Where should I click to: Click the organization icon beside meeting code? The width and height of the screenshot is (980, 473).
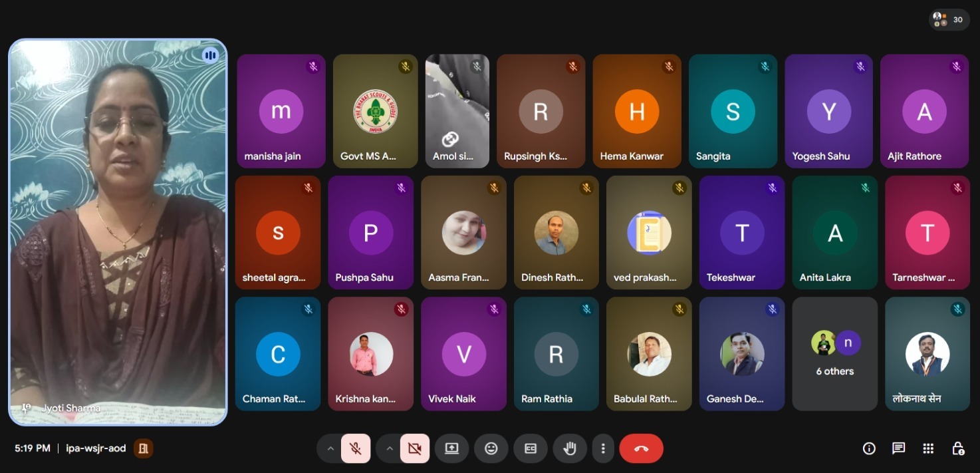(143, 448)
